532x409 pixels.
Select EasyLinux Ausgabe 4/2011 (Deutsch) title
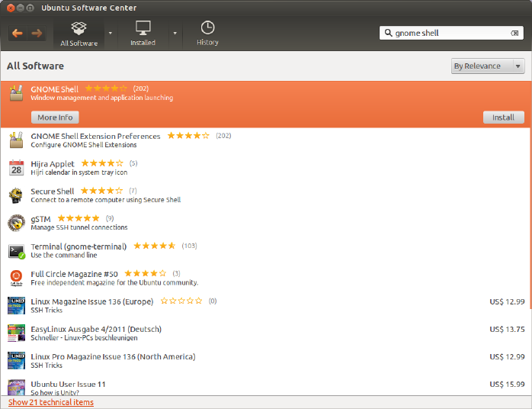coord(96,329)
